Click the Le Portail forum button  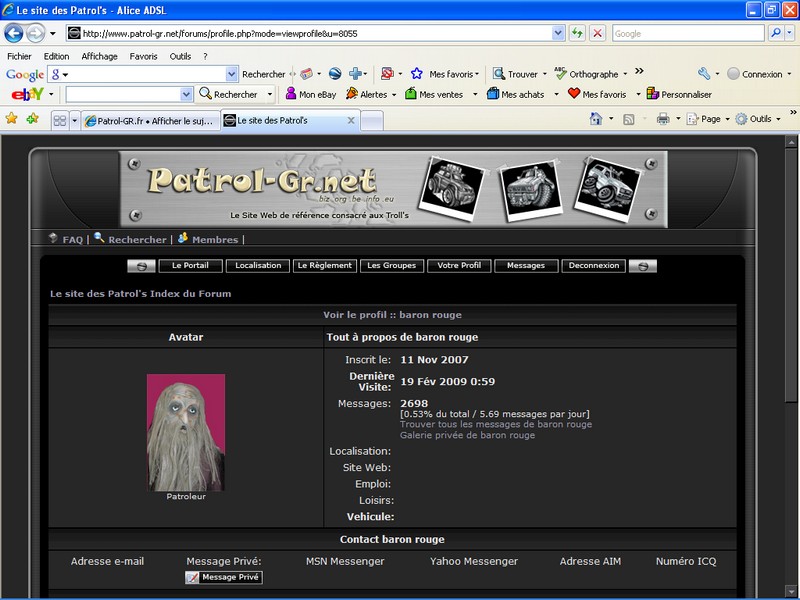(x=190, y=265)
